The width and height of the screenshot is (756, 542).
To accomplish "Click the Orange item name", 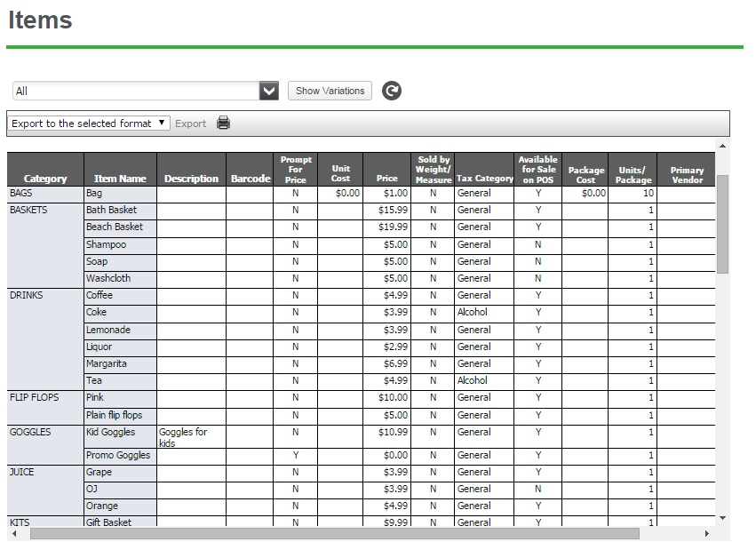I will click(102, 506).
